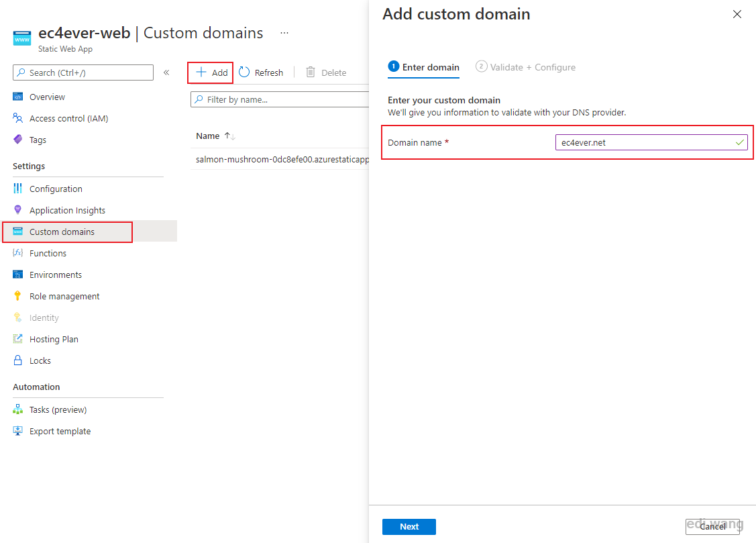
Task: Click the Export template icon
Action: [18, 431]
